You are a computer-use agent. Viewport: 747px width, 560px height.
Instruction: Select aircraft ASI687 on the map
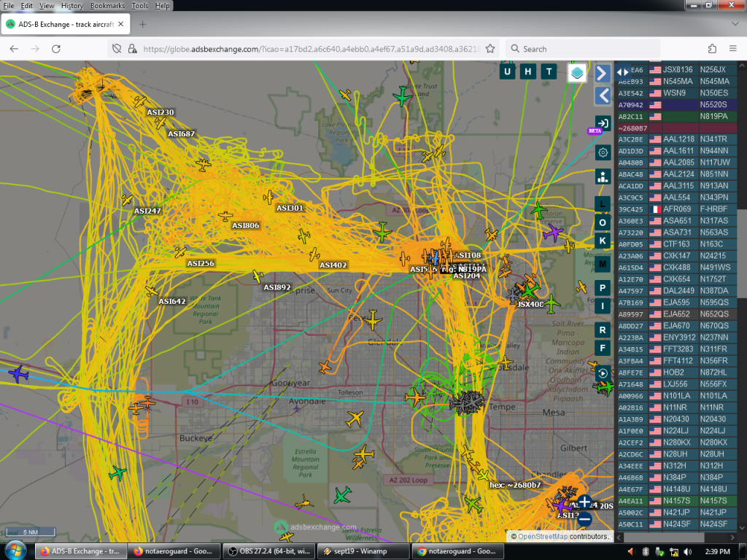tap(160, 123)
